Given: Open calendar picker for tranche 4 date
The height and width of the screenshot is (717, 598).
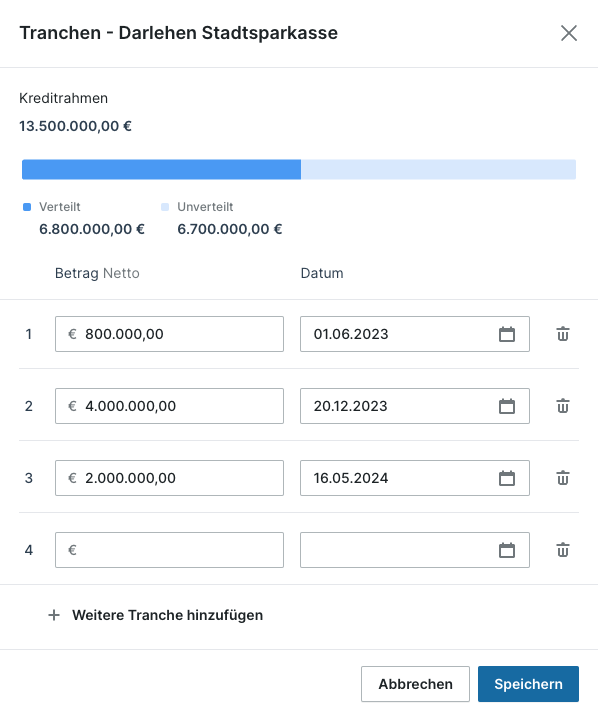Looking at the screenshot, I should (507, 550).
